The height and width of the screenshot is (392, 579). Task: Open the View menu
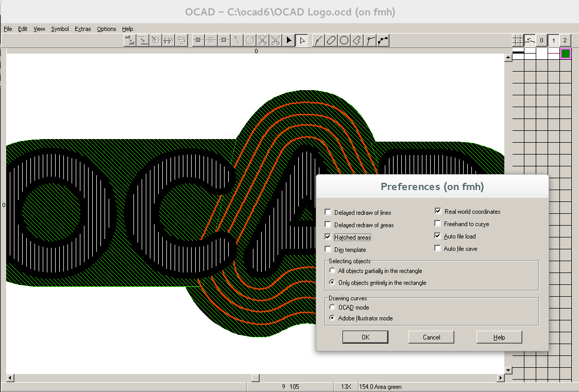[39, 29]
